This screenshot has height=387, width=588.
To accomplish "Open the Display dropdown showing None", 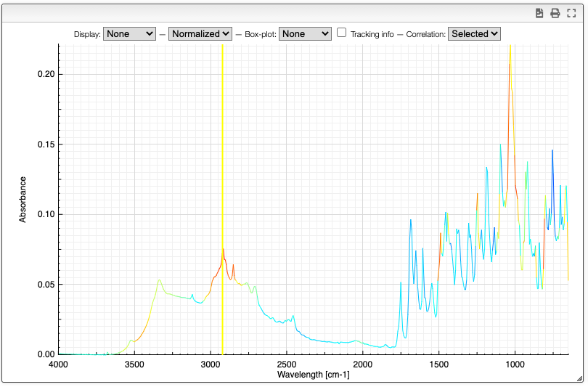I will tap(130, 33).
